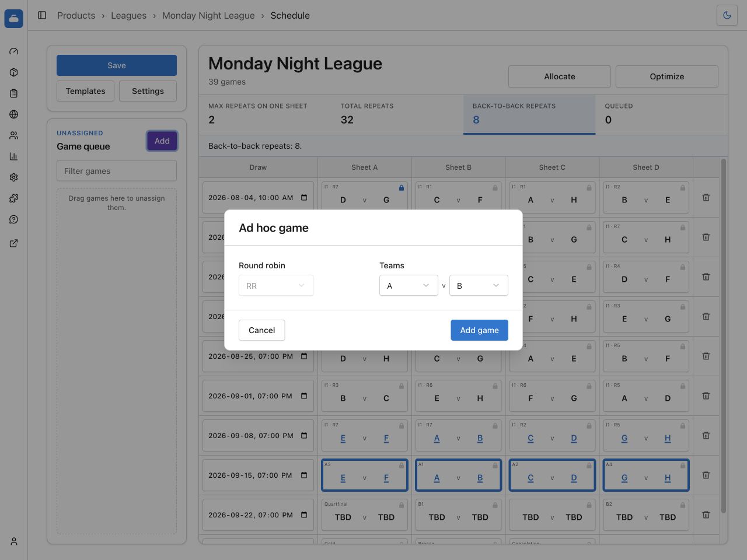
Task: Toggle dark mode with the moon button
Action: pyautogui.click(x=727, y=15)
